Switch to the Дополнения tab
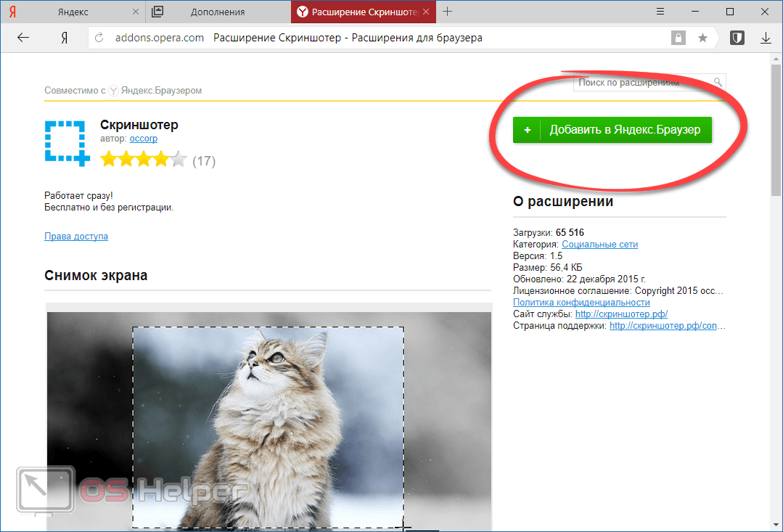Screen dimensions: 783x532 [218, 12]
